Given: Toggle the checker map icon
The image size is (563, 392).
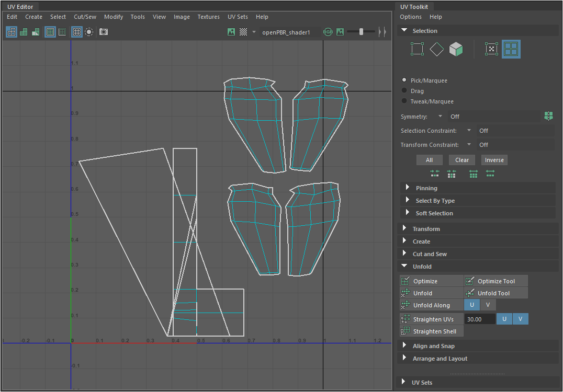Looking at the screenshot, I should (243, 32).
